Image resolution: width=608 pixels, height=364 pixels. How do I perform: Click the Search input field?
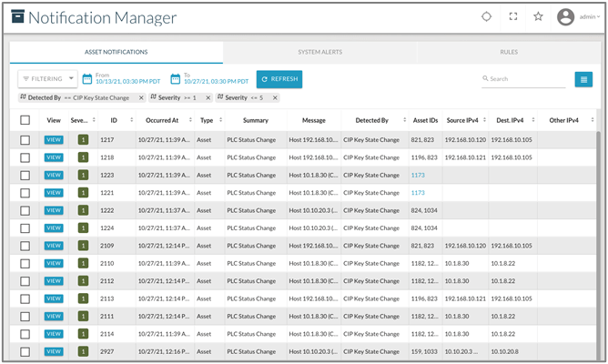pyautogui.click(x=523, y=79)
